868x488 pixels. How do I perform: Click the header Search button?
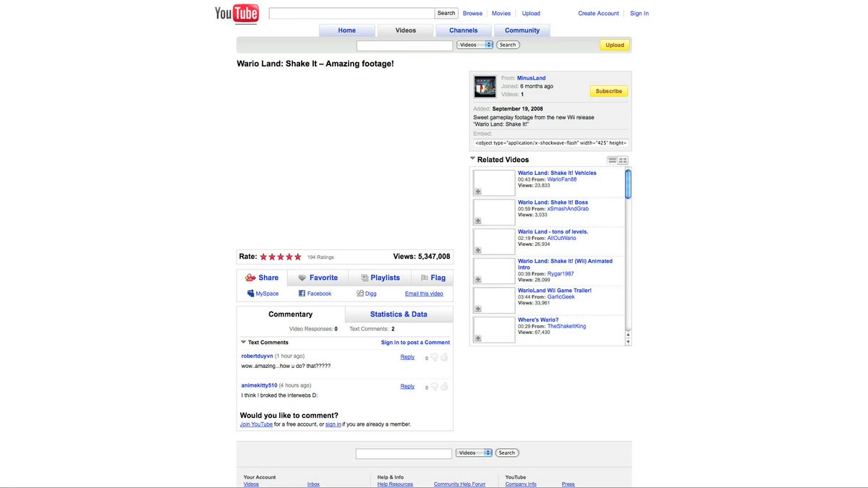446,13
